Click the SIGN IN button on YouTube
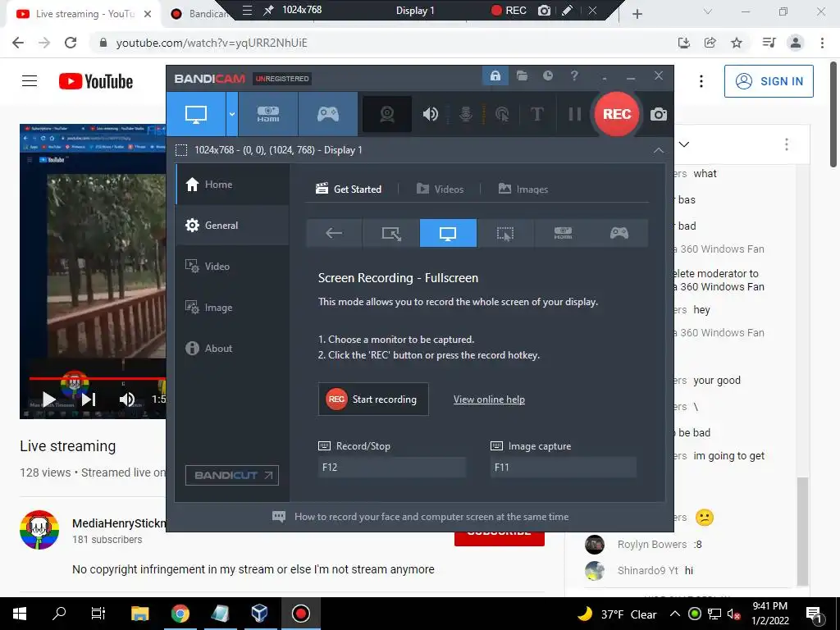 [x=769, y=81]
